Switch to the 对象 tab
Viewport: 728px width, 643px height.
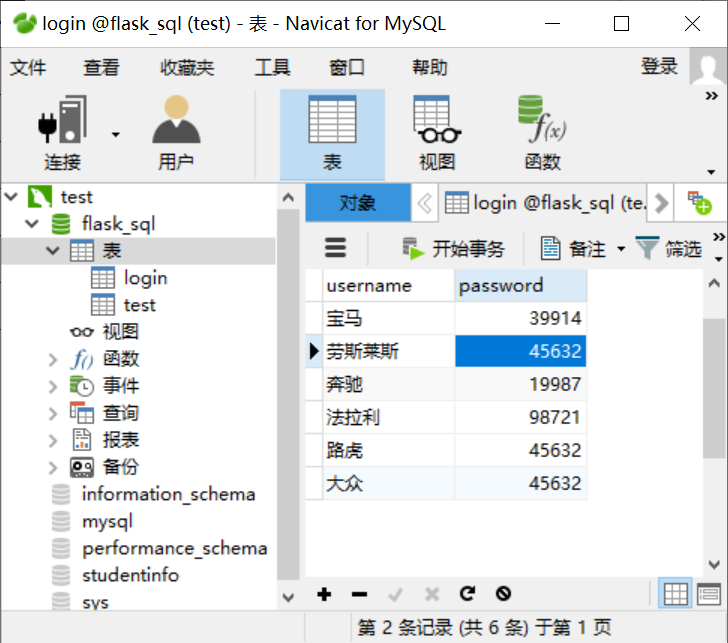(x=358, y=203)
